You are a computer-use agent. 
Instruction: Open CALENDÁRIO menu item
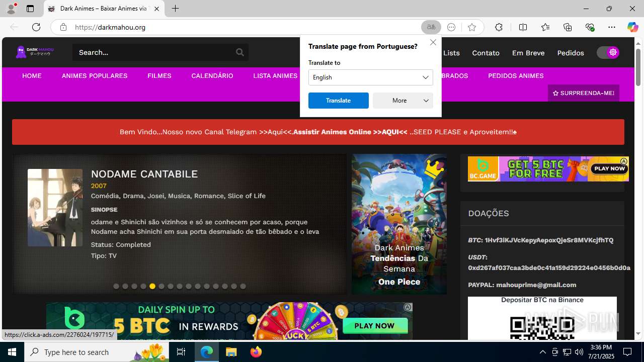pyautogui.click(x=212, y=76)
